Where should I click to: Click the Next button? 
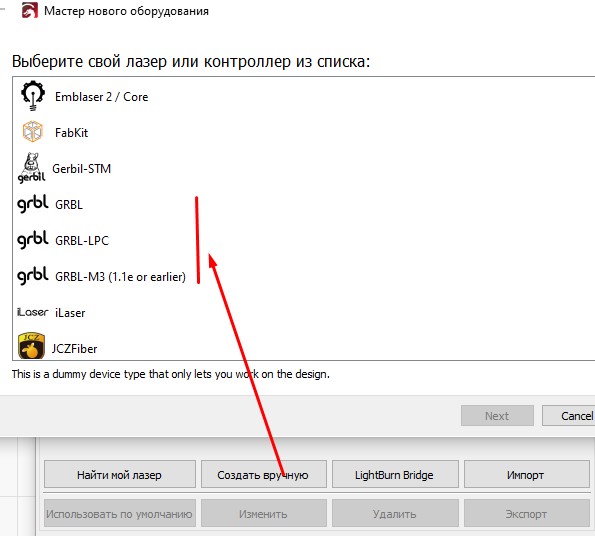497,416
